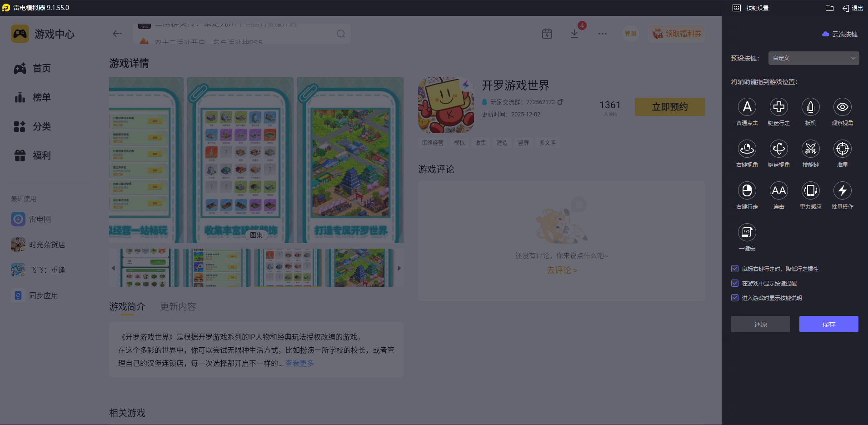The image size is (868, 425).
Task: Click the 还原 restore button
Action: click(760, 324)
